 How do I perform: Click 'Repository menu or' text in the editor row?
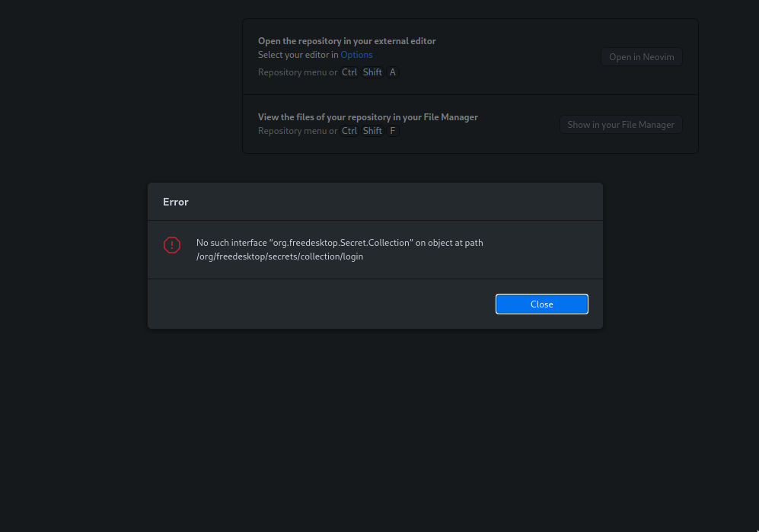(298, 72)
